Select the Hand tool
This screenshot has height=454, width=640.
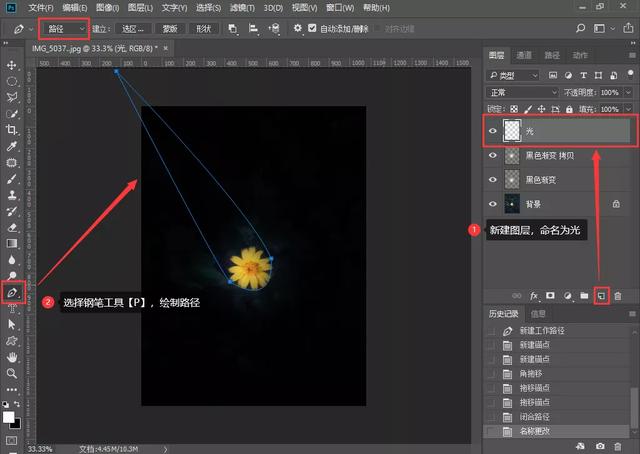click(x=11, y=357)
